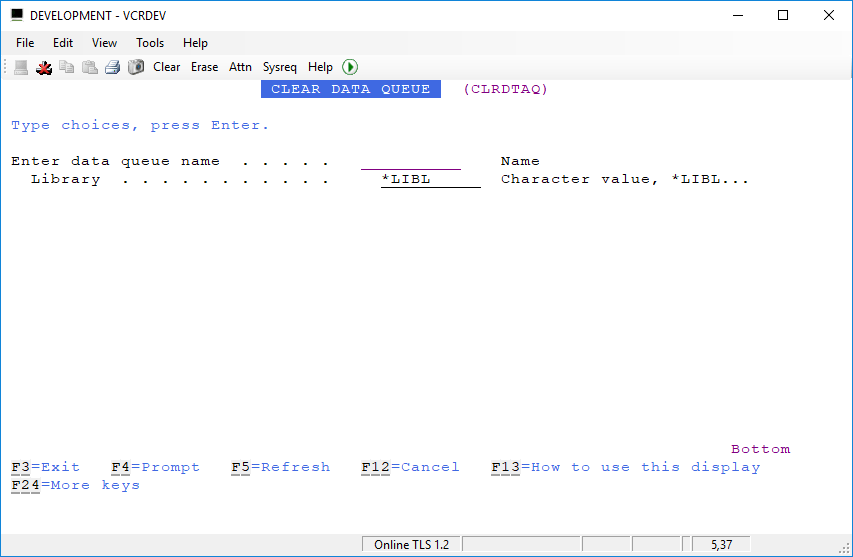Click the Paste toolbar icon

(89, 67)
